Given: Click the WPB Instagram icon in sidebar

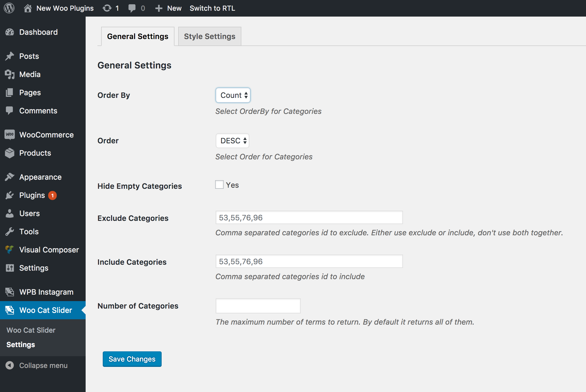Looking at the screenshot, I should pos(10,291).
